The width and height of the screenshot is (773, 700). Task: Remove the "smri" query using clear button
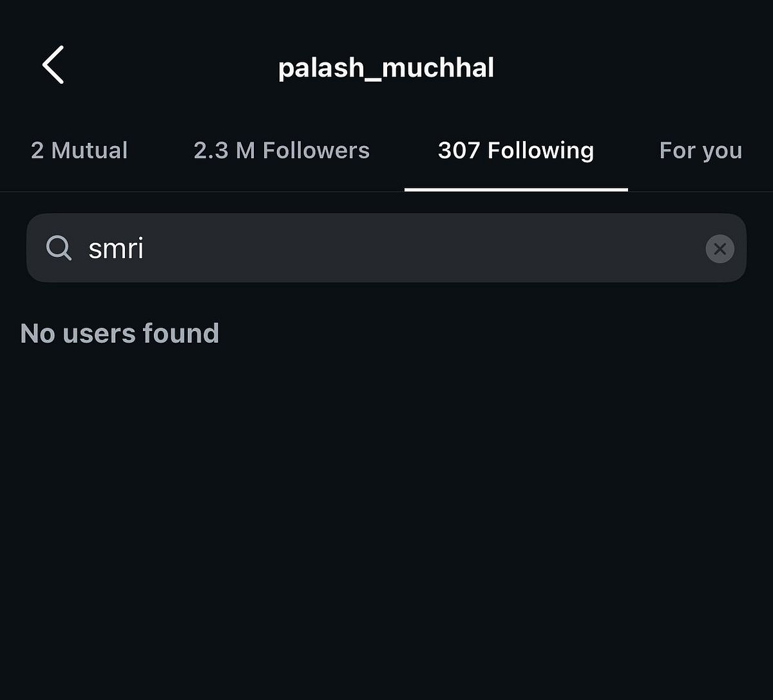[720, 249]
